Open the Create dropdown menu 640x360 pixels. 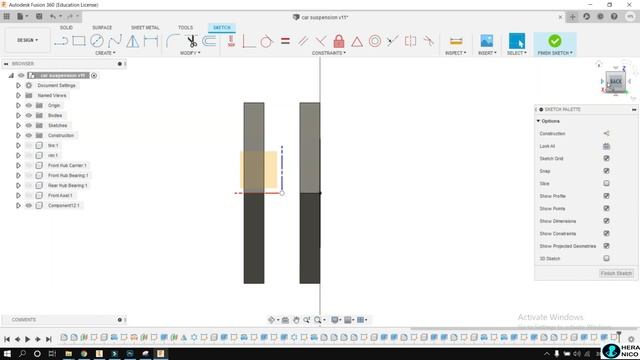coord(105,53)
